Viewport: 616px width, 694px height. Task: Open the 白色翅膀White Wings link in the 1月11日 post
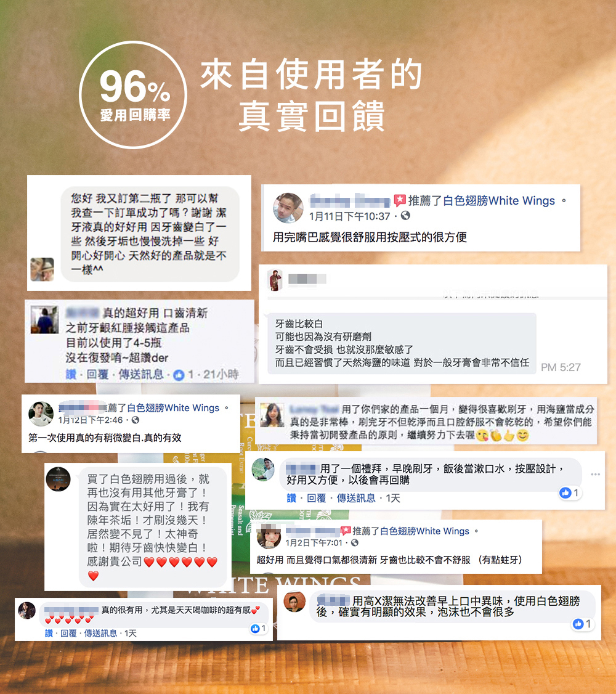(x=499, y=200)
